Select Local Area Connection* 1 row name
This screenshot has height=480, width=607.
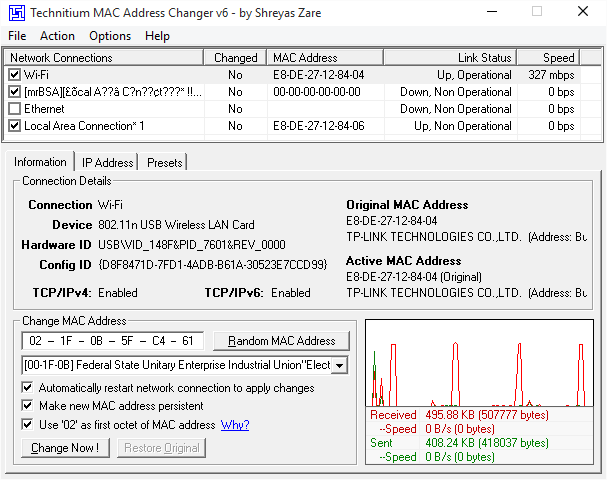tap(84, 126)
